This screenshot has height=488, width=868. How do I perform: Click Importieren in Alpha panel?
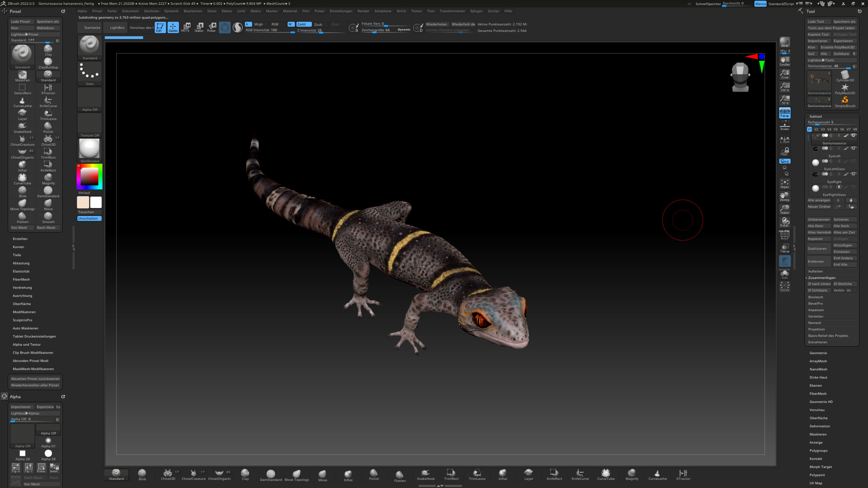[21, 407]
